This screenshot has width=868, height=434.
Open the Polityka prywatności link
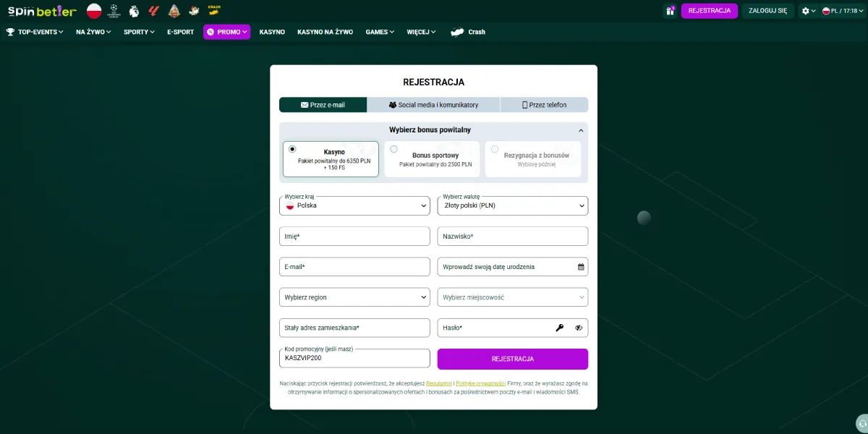coord(481,383)
